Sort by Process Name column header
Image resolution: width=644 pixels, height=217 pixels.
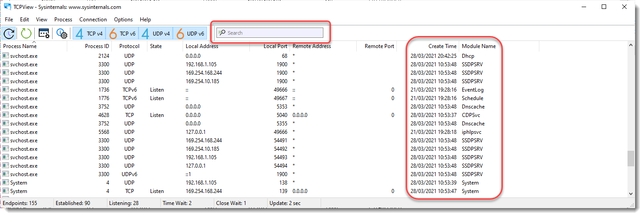[x=34, y=46]
